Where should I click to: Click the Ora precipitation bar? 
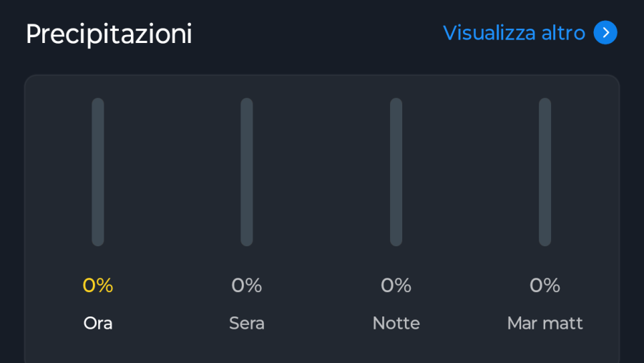coord(98,172)
